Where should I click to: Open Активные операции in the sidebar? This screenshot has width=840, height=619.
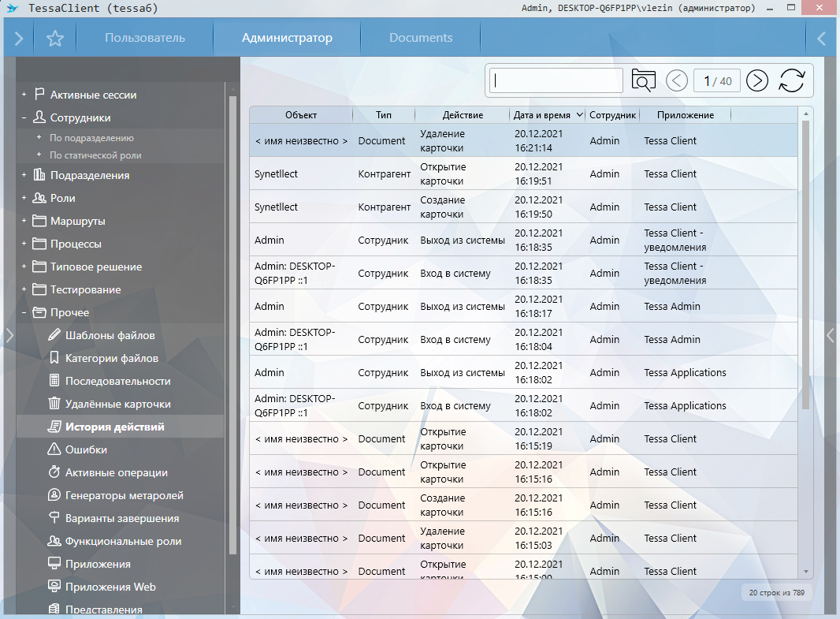(x=116, y=472)
